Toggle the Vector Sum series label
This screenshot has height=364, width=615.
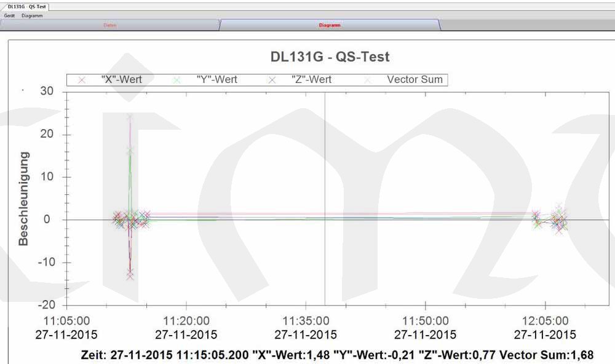click(415, 80)
